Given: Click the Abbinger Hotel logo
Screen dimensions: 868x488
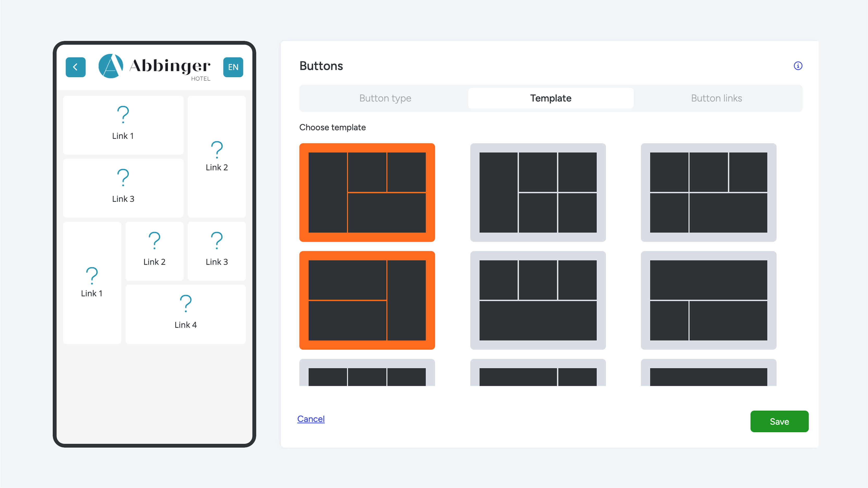Looking at the screenshot, I should (154, 67).
